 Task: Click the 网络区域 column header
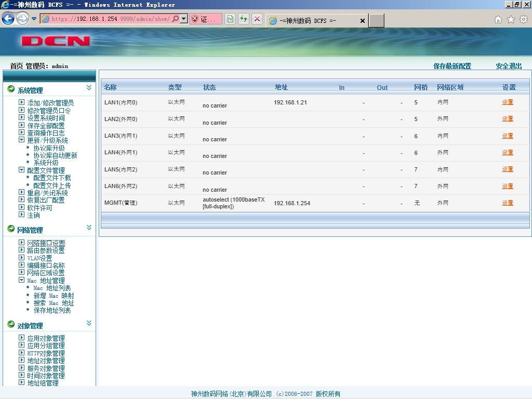click(x=450, y=87)
